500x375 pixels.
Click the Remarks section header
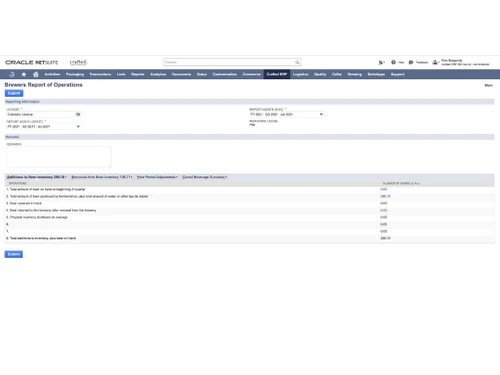(x=249, y=137)
